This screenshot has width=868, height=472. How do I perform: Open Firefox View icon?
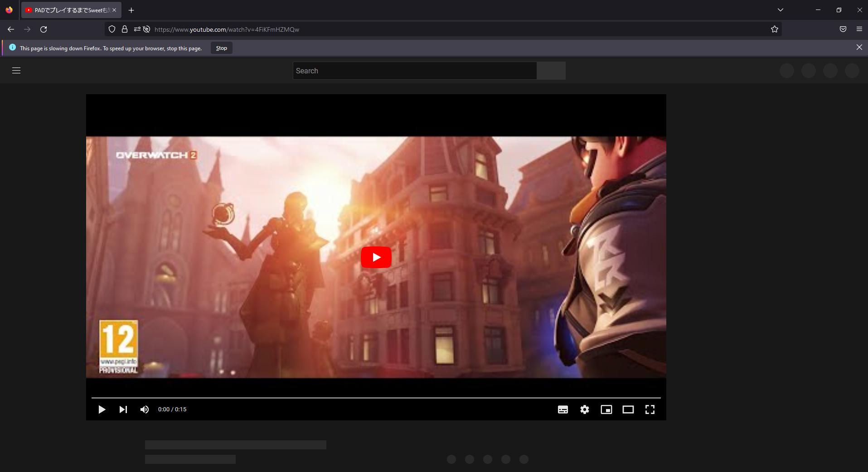tap(9, 10)
